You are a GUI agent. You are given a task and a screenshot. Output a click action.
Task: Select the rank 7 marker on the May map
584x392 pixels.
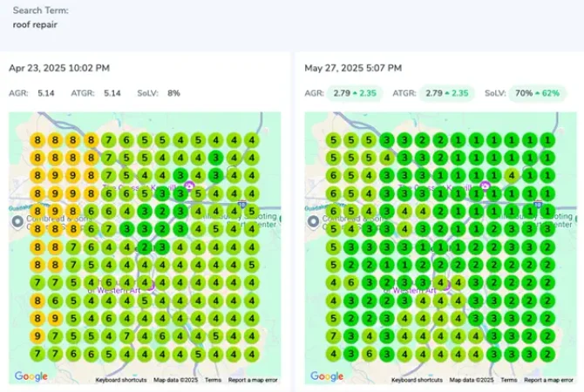333,336
